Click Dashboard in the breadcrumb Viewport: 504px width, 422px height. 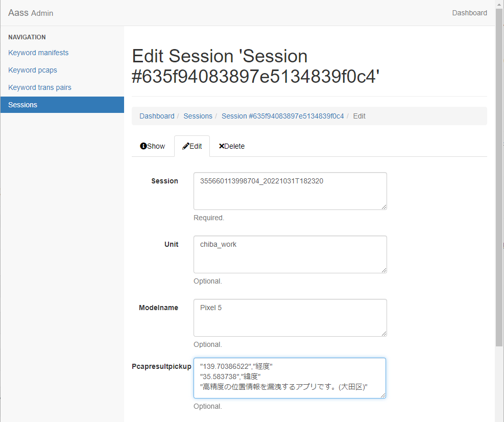coord(157,116)
